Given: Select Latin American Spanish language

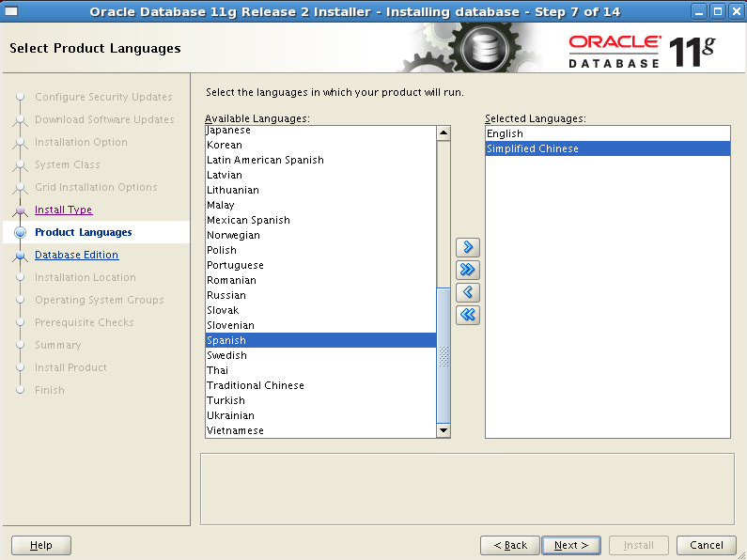Looking at the screenshot, I should (x=320, y=160).
